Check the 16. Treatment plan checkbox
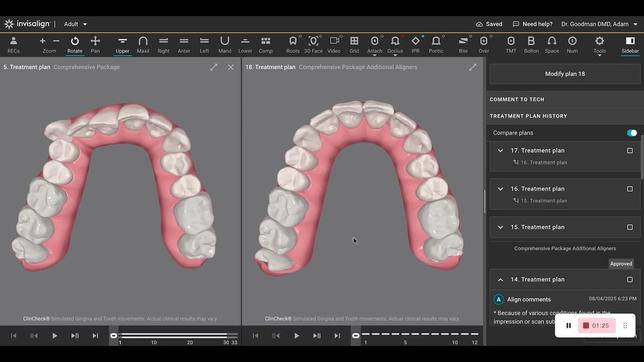The image size is (644, 362). pyautogui.click(x=630, y=189)
